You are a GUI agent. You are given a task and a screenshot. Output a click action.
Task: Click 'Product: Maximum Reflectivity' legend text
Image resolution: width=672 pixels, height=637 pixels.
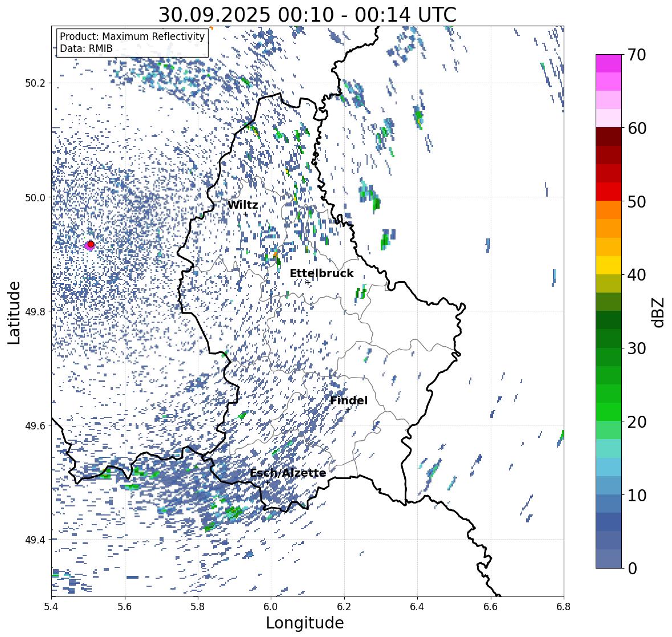(132, 36)
